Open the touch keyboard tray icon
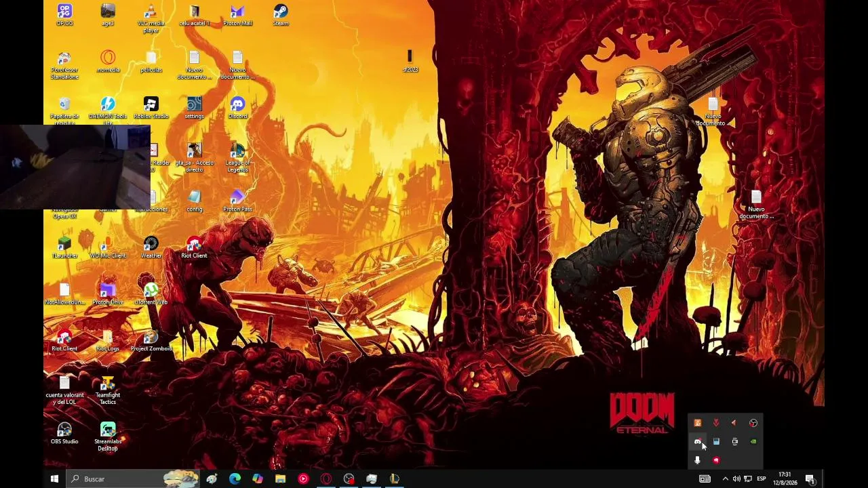This screenshot has width=868, height=488. 705,479
